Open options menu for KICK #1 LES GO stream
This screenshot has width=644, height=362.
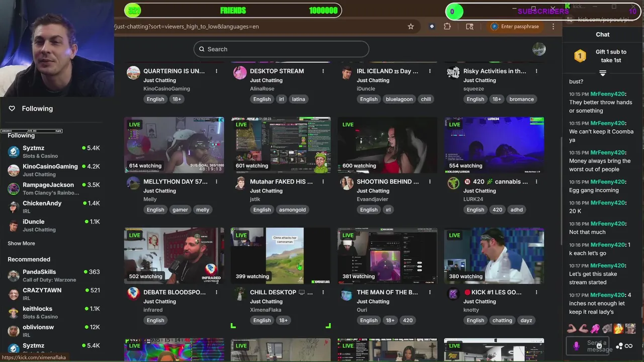tap(536, 293)
